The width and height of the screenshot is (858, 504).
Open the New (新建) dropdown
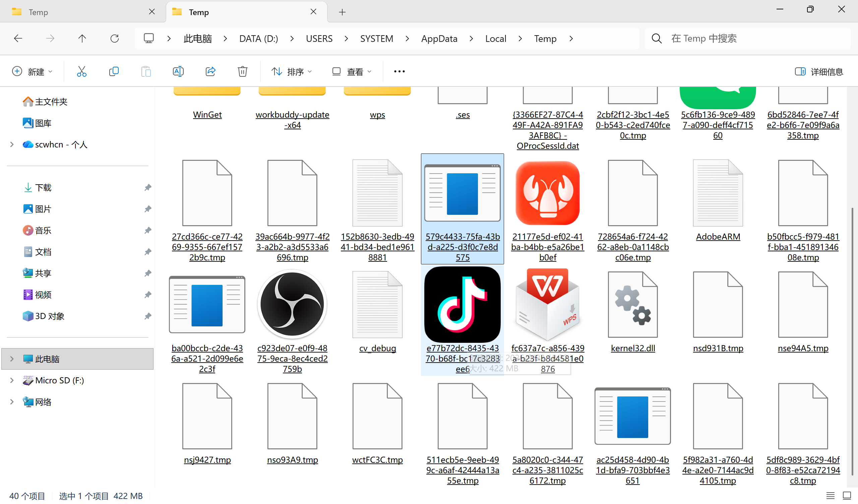pos(33,71)
